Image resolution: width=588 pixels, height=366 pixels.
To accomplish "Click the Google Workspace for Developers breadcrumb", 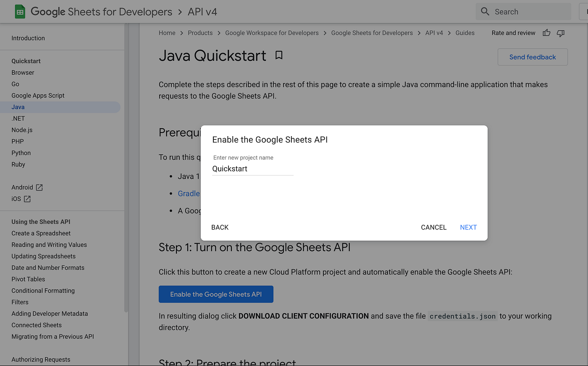I will (x=272, y=33).
